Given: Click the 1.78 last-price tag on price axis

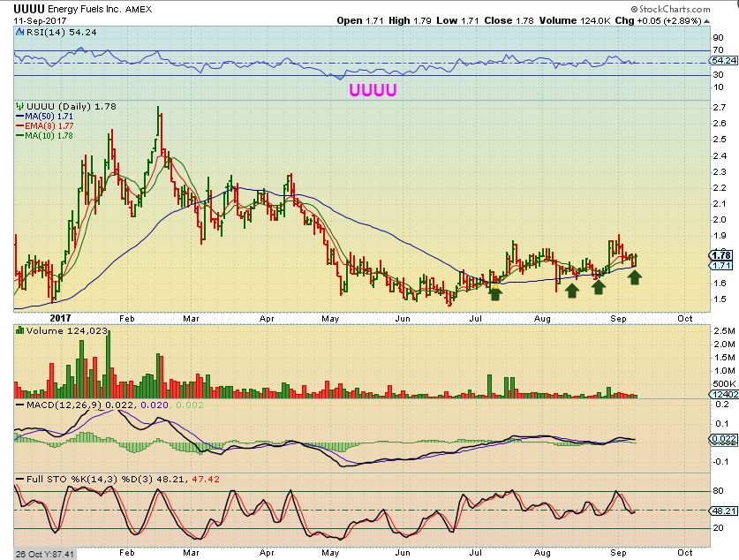Looking at the screenshot, I should (x=721, y=255).
